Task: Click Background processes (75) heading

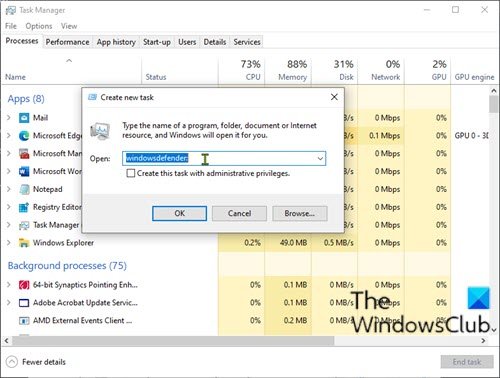Action: point(67,266)
